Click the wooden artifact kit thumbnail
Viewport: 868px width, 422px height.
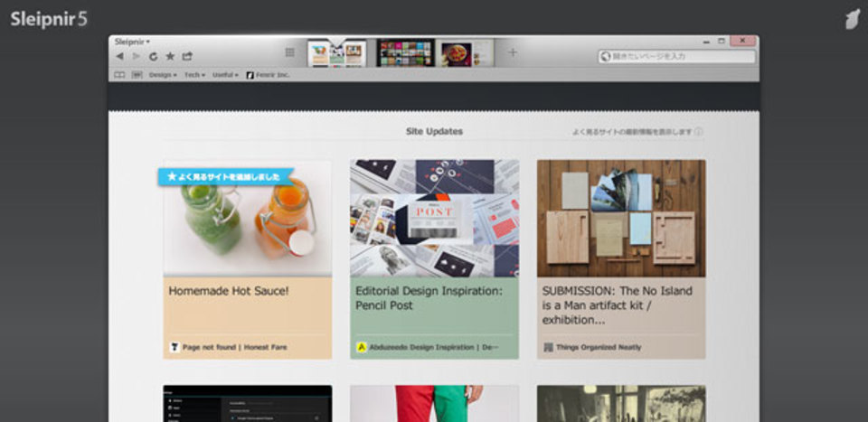pyautogui.click(x=621, y=219)
